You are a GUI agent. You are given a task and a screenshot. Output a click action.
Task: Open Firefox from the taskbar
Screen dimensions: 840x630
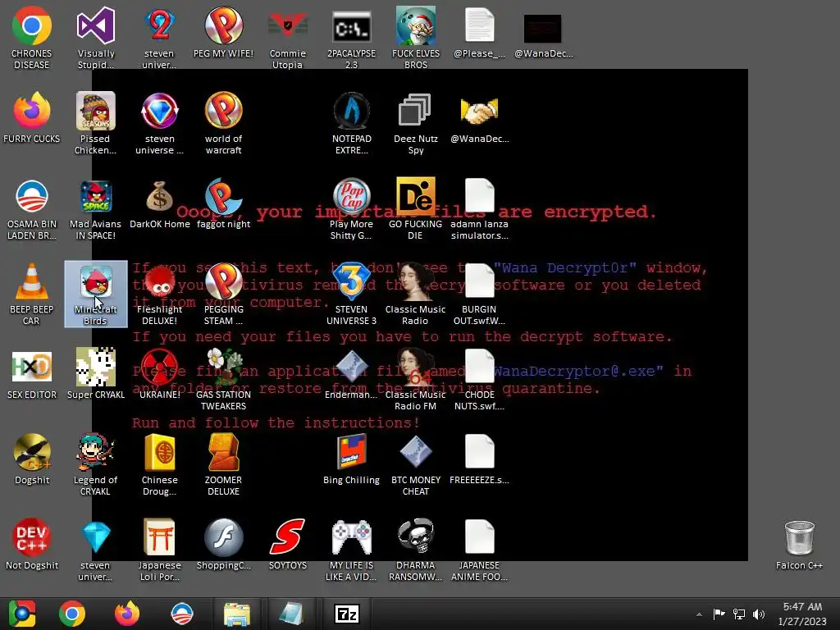coord(127,614)
